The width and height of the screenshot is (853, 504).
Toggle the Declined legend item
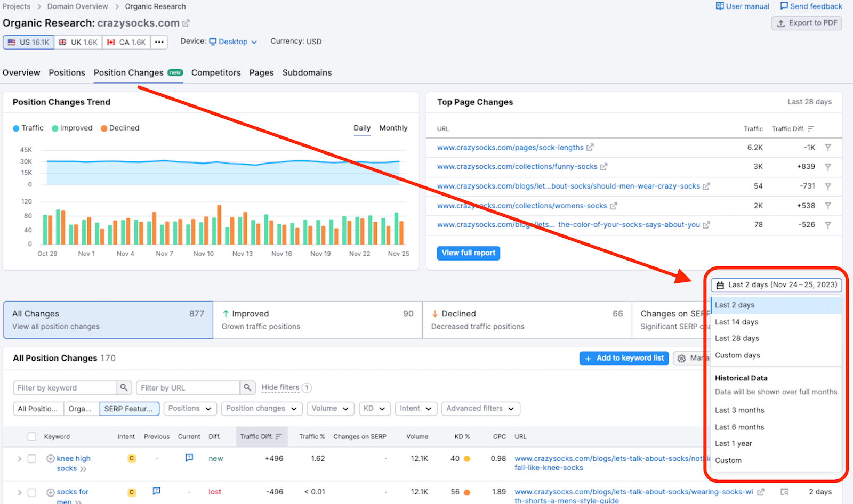tap(120, 128)
